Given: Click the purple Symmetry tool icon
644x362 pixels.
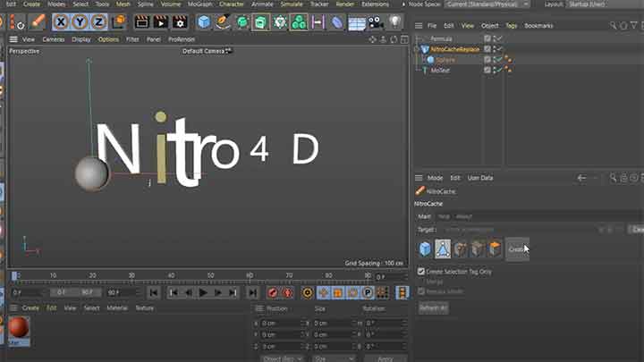Looking at the screenshot, I should [x=318, y=21].
